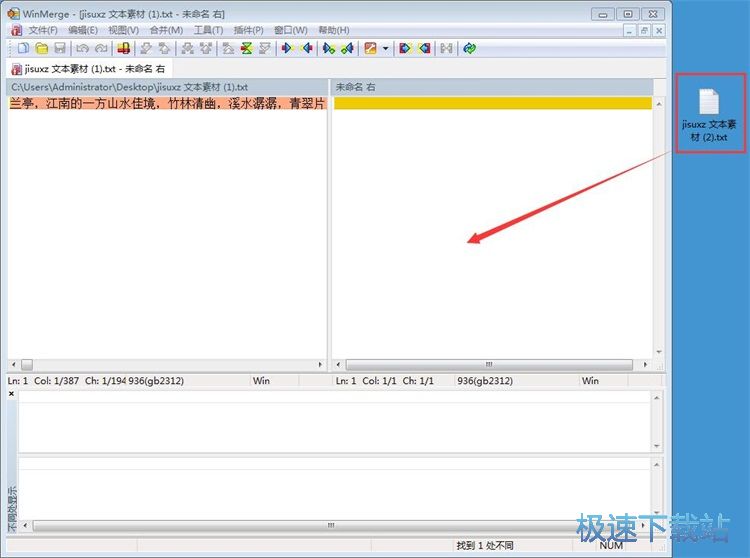Click the All left copy icon

424,48
